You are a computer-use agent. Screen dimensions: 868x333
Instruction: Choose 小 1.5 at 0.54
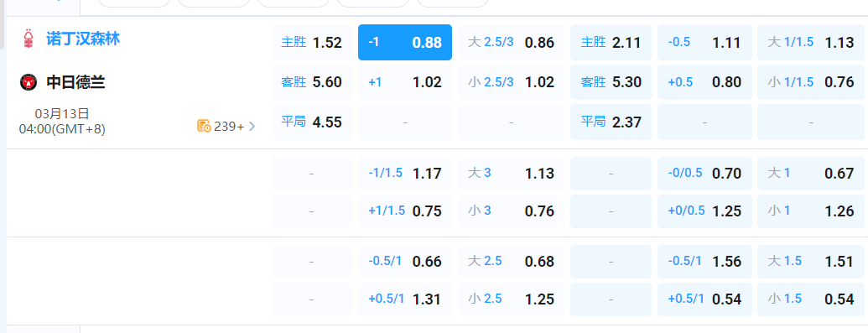[x=811, y=299]
